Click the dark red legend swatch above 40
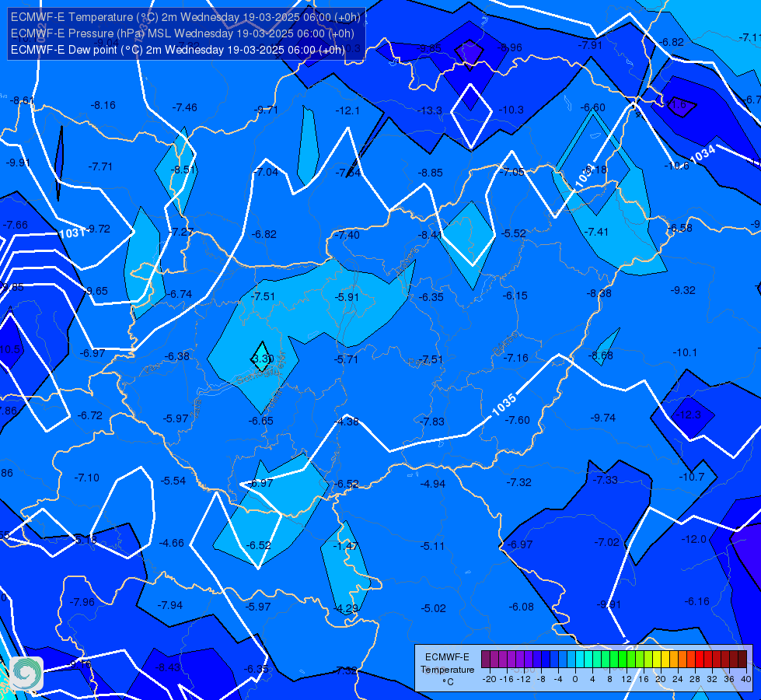Image resolution: width=761 pixels, height=700 pixels. click(x=742, y=660)
